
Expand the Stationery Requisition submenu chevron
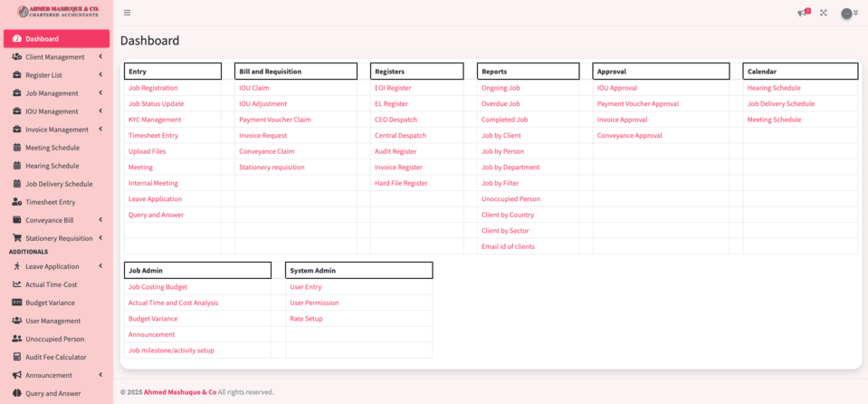(x=100, y=237)
